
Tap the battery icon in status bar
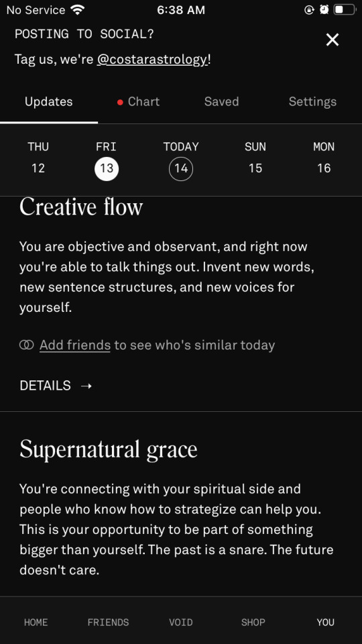pos(344,9)
